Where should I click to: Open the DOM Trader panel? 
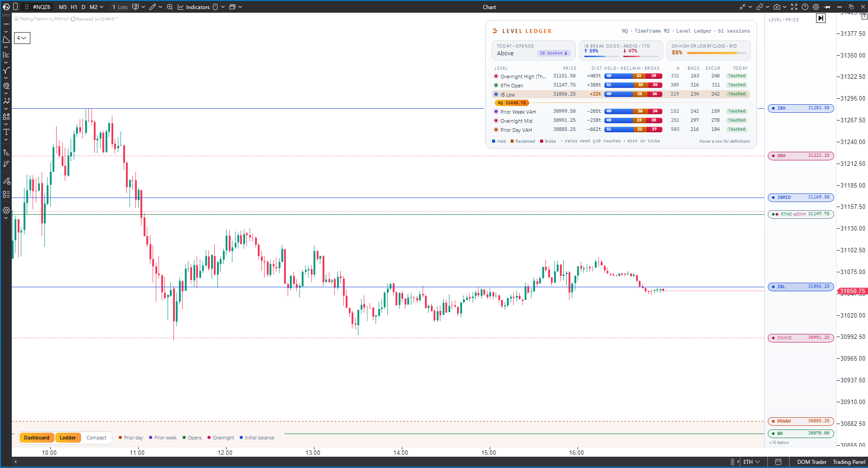pyautogui.click(x=812, y=462)
